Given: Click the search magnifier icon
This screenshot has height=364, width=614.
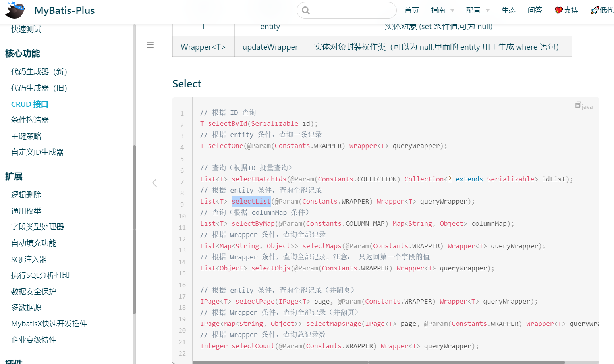Looking at the screenshot, I should click(x=305, y=10).
